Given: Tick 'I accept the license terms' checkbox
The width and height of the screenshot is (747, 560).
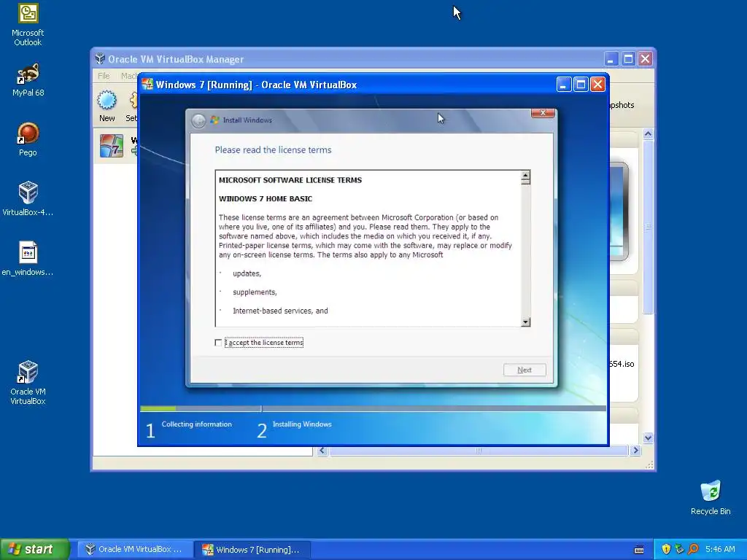Looking at the screenshot, I should click(218, 343).
